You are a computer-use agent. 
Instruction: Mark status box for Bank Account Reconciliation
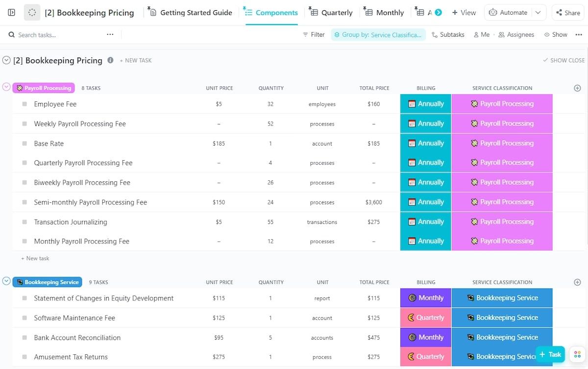(24, 338)
